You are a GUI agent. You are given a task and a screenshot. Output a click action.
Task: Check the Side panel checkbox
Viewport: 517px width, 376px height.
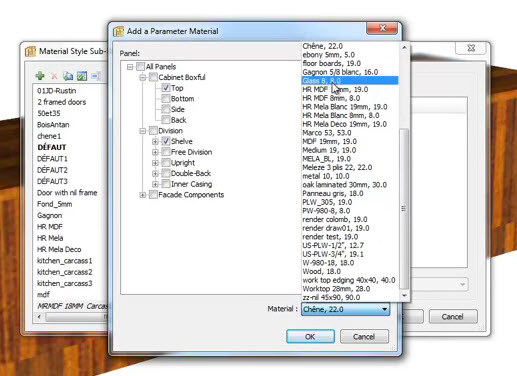click(x=166, y=109)
